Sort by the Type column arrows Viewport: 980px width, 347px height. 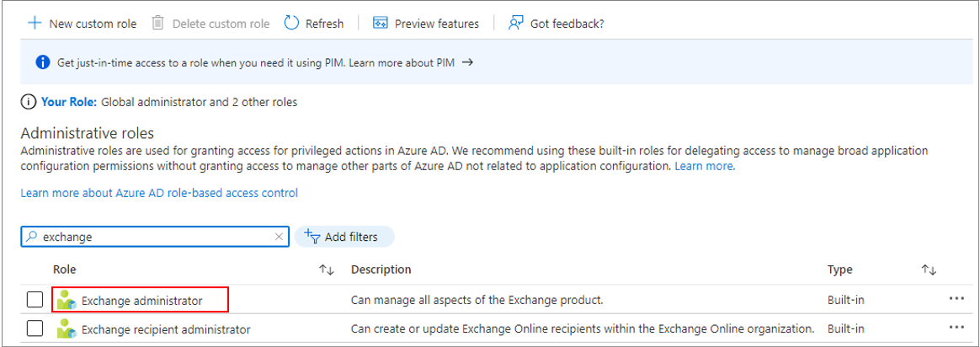929,270
